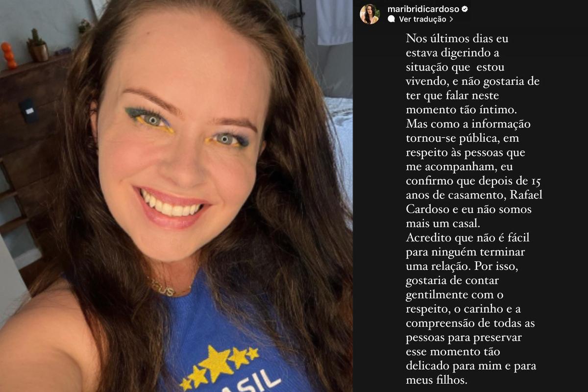588x392 pixels.
Task: Click the translation speech bubble icon
Action: pos(392,20)
